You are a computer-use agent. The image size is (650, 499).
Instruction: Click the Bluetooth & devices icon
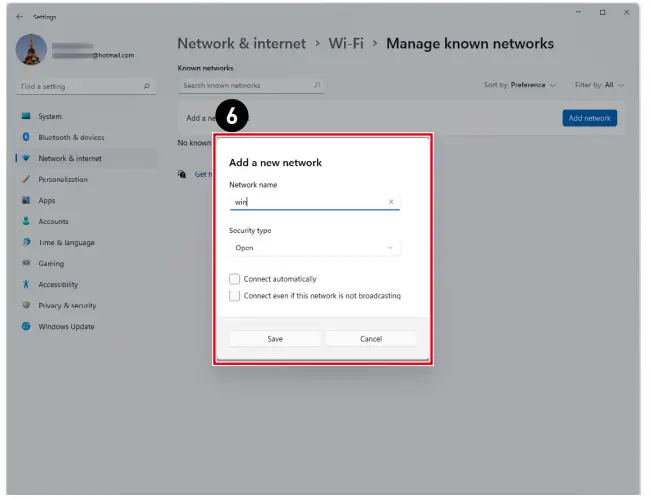pyautogui.click(x=26, y=137)
